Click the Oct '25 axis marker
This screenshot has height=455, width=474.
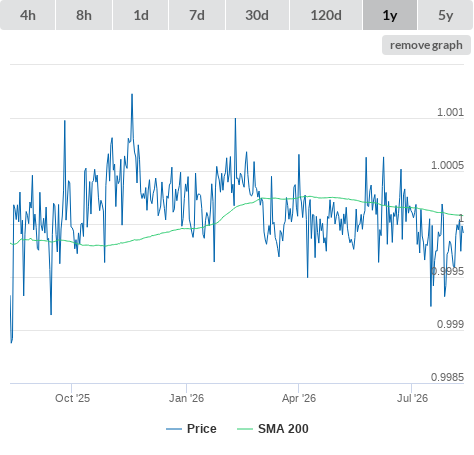[x=72, y=398]
